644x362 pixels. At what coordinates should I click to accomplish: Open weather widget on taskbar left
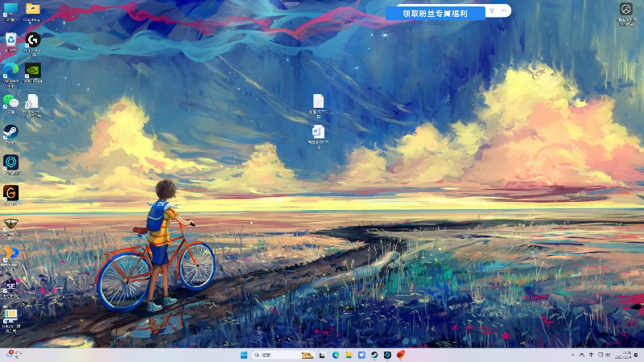point(14,355)
